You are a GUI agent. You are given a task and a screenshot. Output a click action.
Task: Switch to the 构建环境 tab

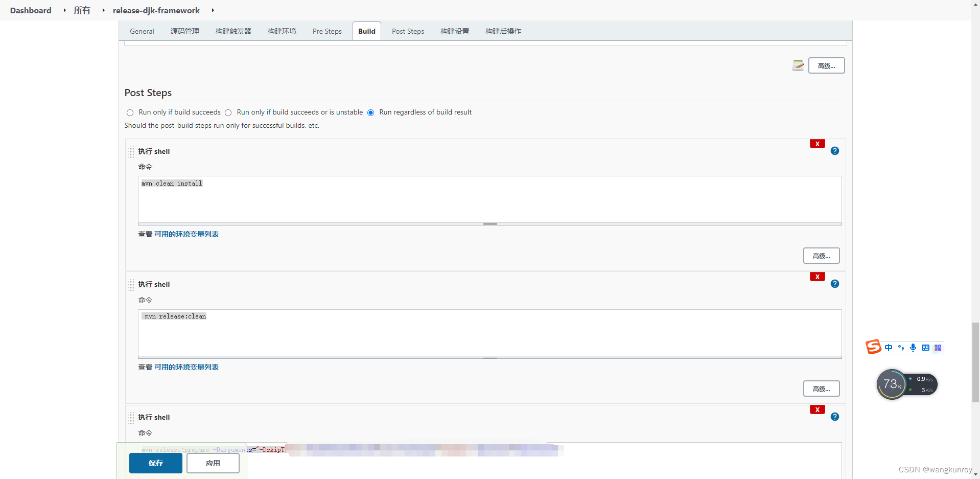tap(282, 31)
